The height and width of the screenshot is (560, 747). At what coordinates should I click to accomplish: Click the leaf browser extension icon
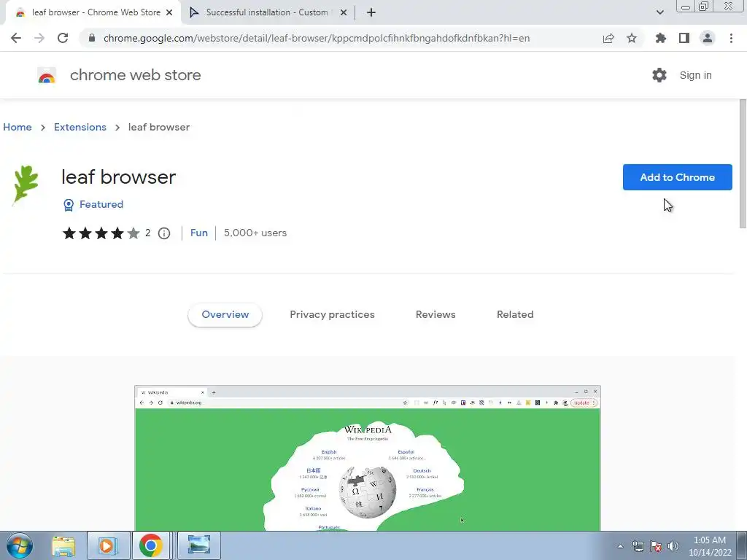[26, 184]
